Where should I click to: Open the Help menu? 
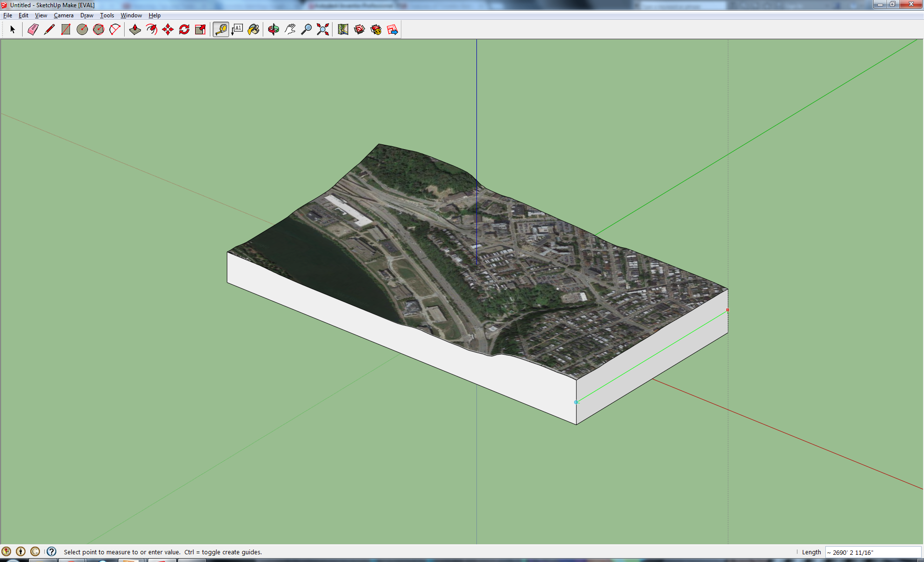pos(154,15)
